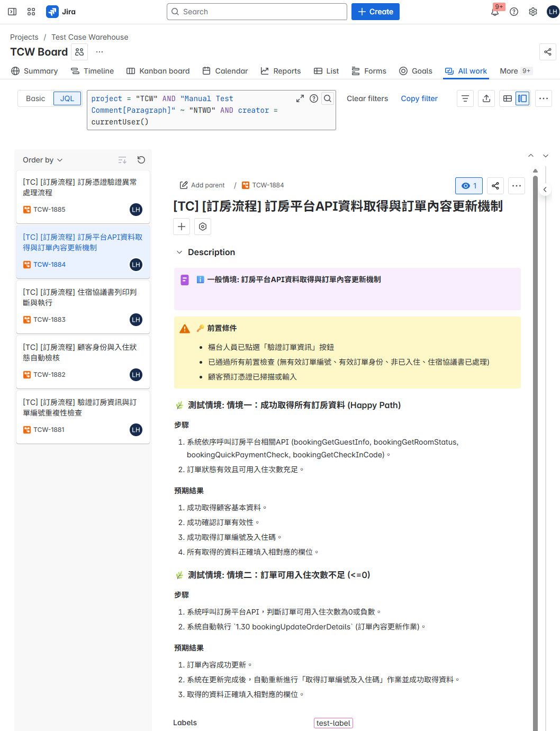Click inside the global Search field

tap(257, 11)
